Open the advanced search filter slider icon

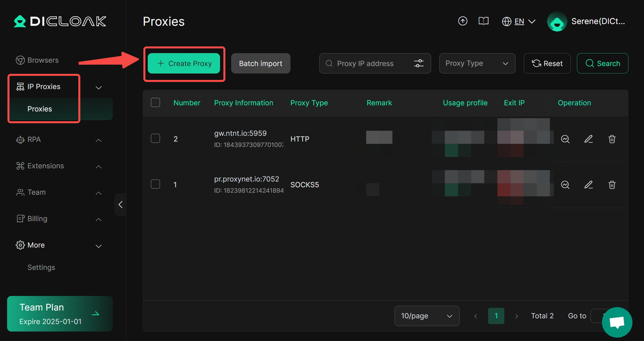click(419, 63)
